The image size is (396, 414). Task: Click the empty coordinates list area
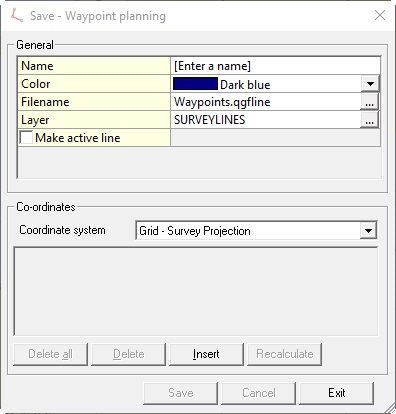point(196,291)
